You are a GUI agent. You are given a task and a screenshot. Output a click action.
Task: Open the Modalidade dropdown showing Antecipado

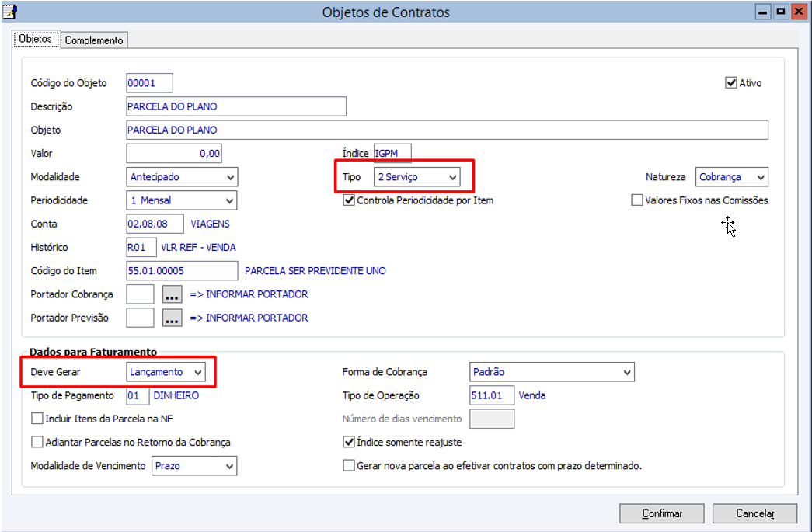(182, 177)
